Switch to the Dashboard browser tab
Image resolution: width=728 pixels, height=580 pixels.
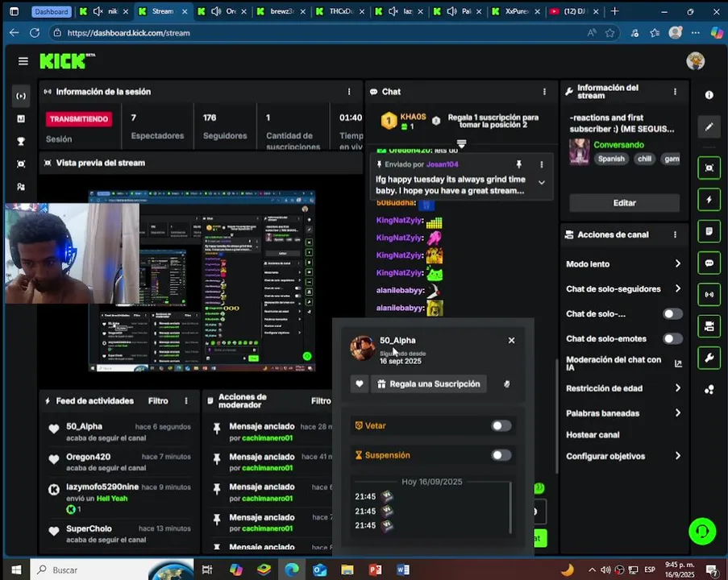pos(51,11)
